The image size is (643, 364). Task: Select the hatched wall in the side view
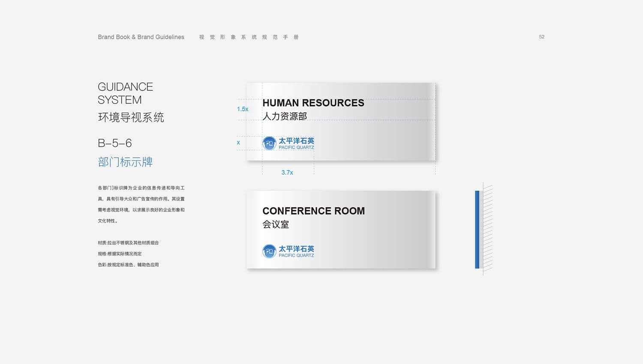point(488,230)
